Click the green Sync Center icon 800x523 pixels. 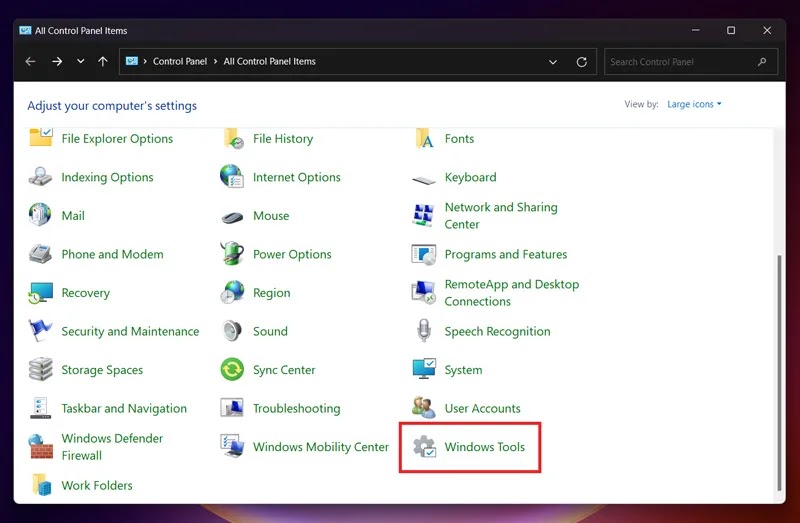232,369
